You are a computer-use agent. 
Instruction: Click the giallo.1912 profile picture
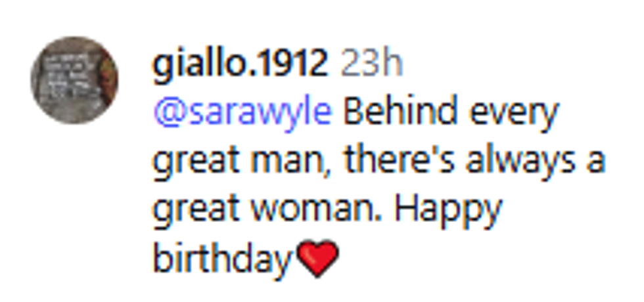pyautogui.click(x=74, y=80)
